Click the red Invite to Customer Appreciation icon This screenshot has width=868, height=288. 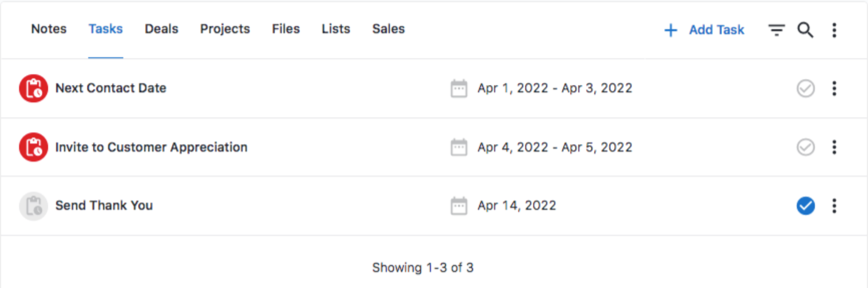34,147
